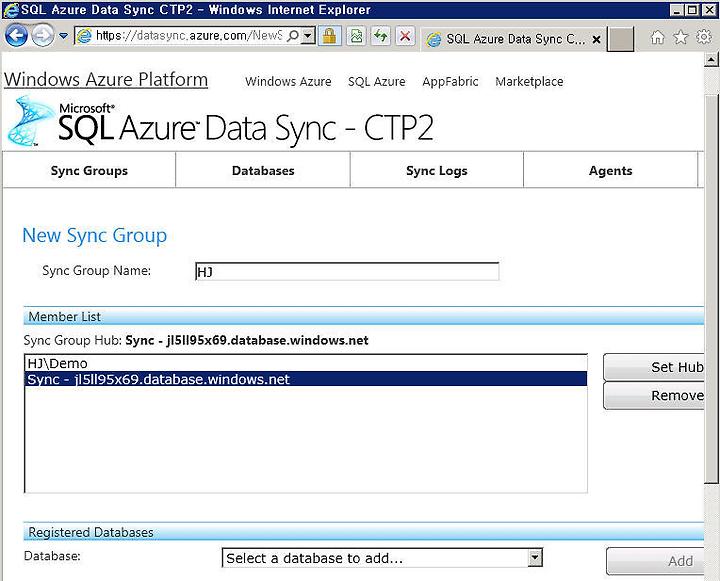Expand the address bar autocomplete dropdown
Screen dimensions: 720x581
309,35
